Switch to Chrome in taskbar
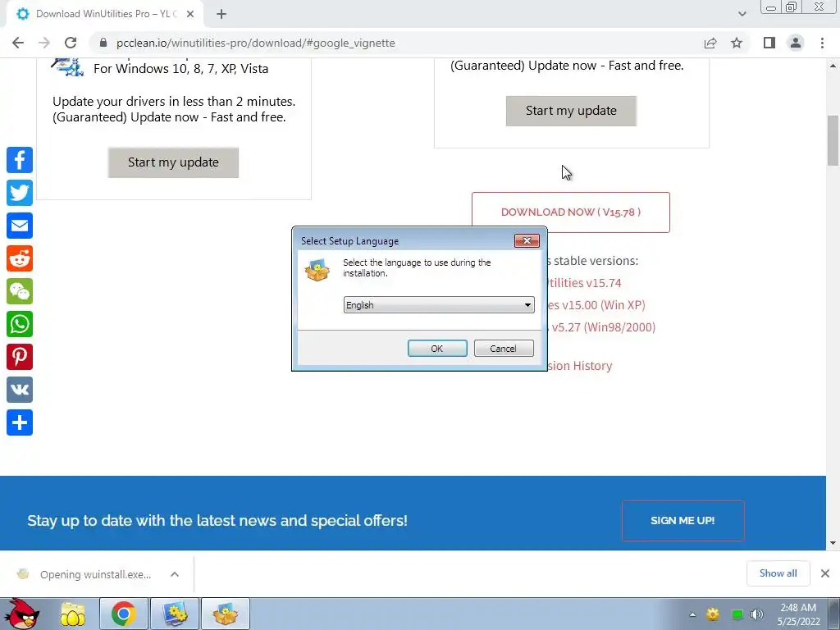 [123, 614]
